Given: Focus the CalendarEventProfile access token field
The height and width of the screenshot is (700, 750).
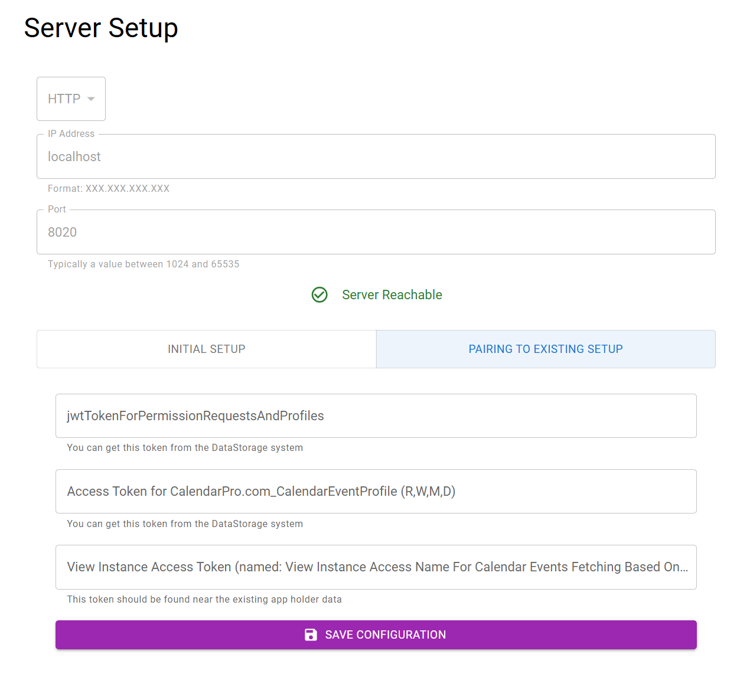Looking at the screenshot, I should pos(376,491).
